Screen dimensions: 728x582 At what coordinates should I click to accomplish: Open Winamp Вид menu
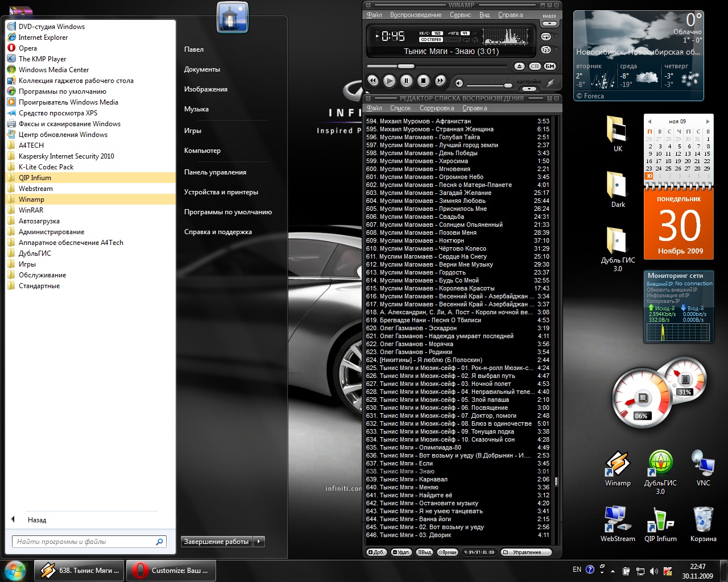pyautogui.click(x=485, y=15)
